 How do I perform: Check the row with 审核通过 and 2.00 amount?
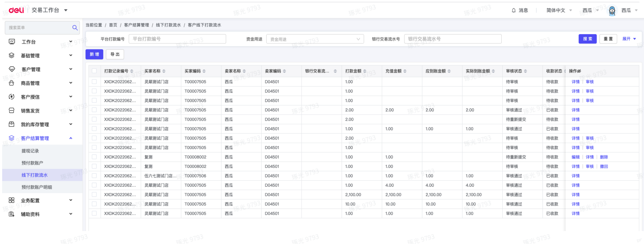point(94,110)
